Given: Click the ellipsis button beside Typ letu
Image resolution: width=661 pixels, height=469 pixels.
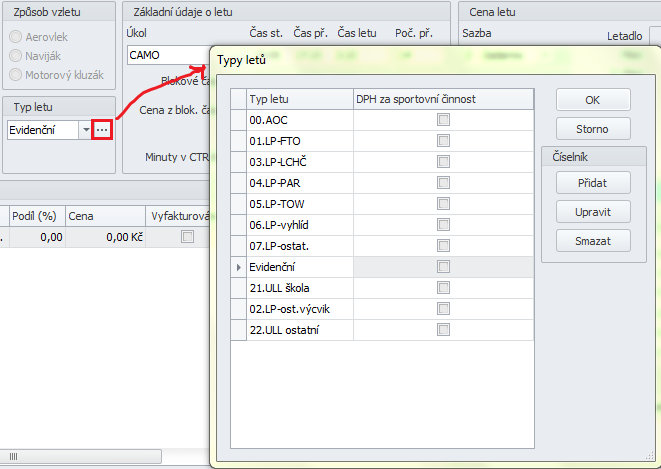Looking at the screenshot, I should 101,130.
